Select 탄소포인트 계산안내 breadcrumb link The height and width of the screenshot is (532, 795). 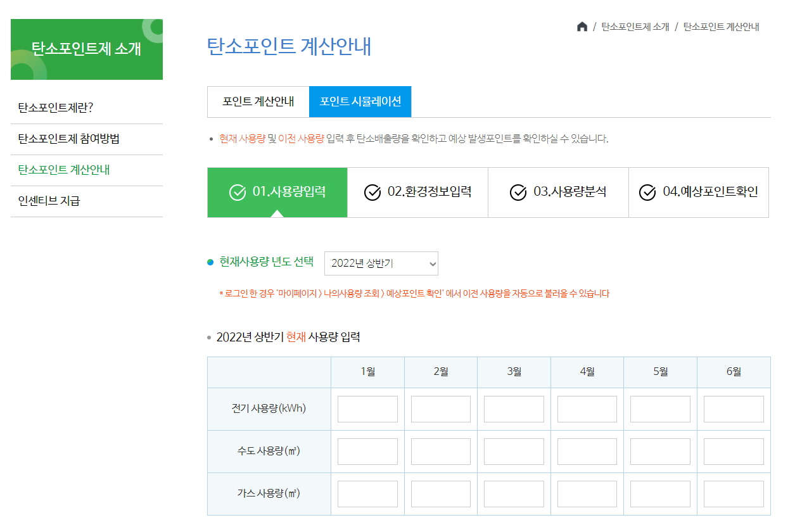721,27
